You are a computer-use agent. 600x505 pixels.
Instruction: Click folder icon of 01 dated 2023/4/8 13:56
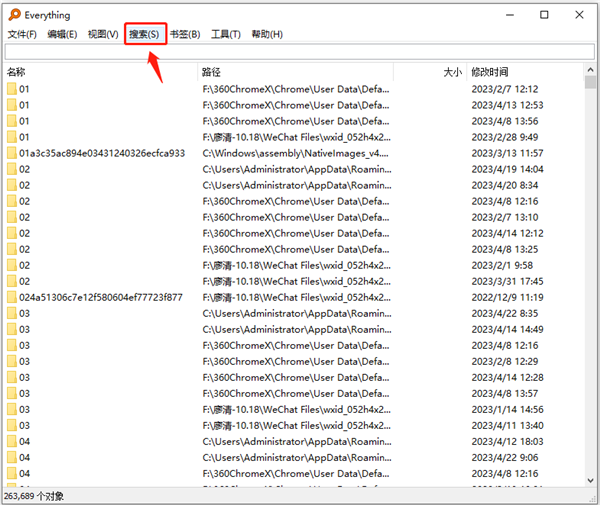pyautogui.click(x=12, y=121)
